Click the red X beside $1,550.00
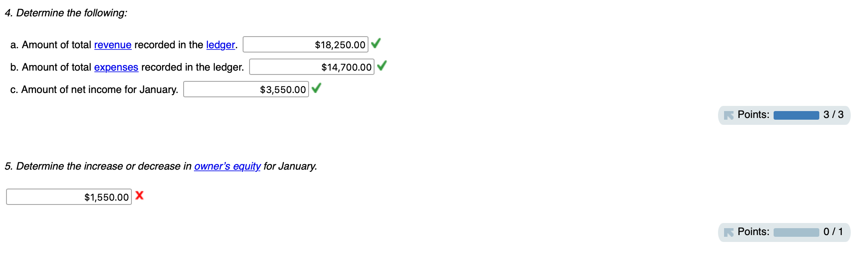 pos(139,196)
